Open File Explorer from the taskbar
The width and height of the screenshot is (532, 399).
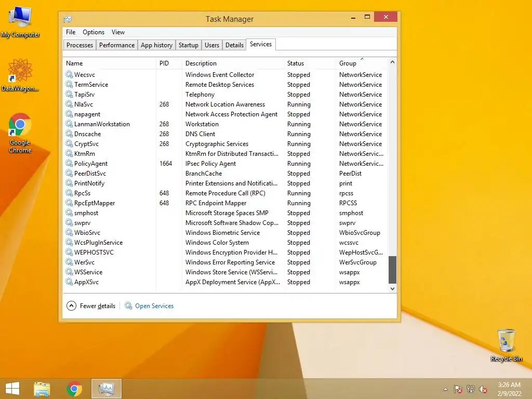(x=42, y=389)
